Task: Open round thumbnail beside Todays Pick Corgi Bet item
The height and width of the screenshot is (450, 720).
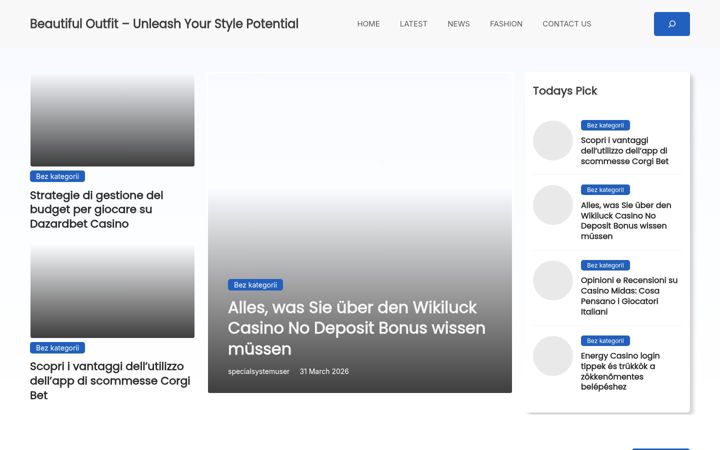Action: click(553, 141)
